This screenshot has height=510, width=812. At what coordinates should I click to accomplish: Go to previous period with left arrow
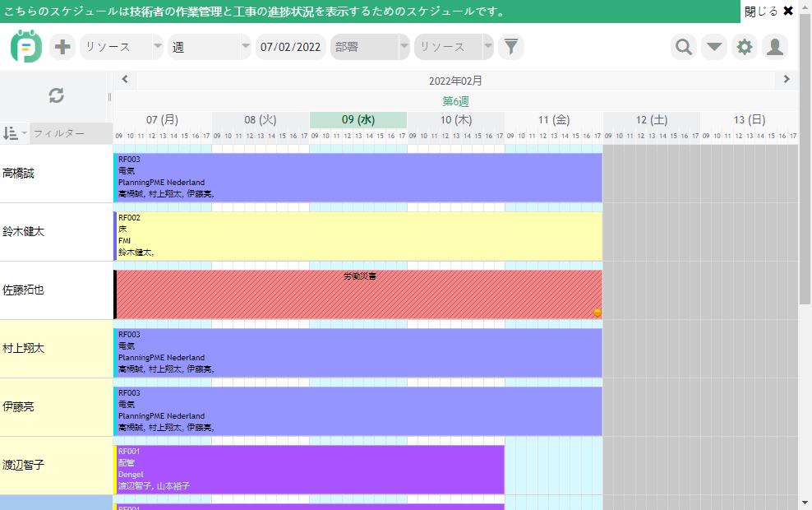(x=125, y=79)
